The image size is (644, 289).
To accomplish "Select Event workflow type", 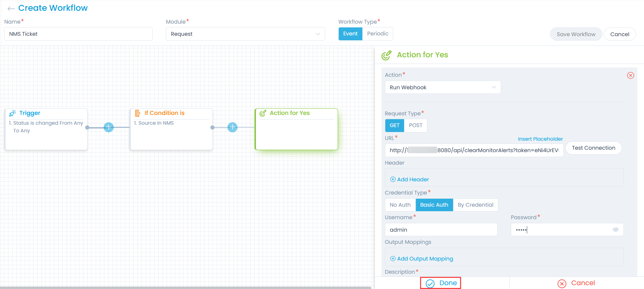I will (350, 34).
